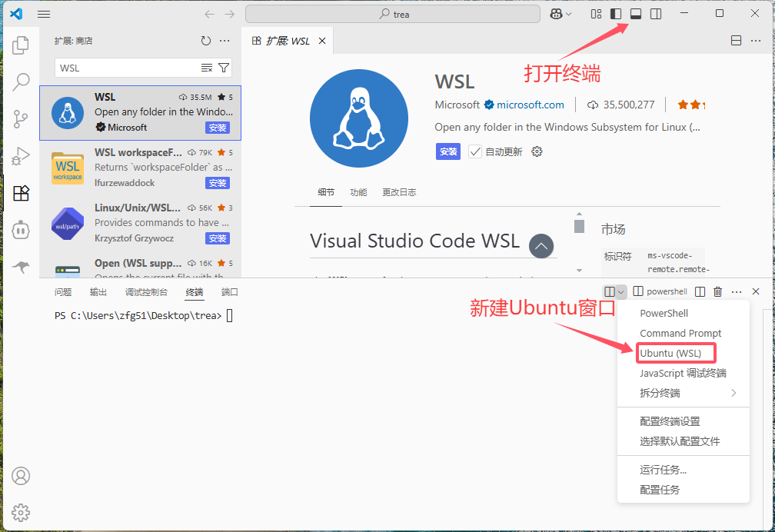The height and width of the screenshot is (532, 775).
Task: Toggle 自动更新 checkbox
Action: click(475, 151)
